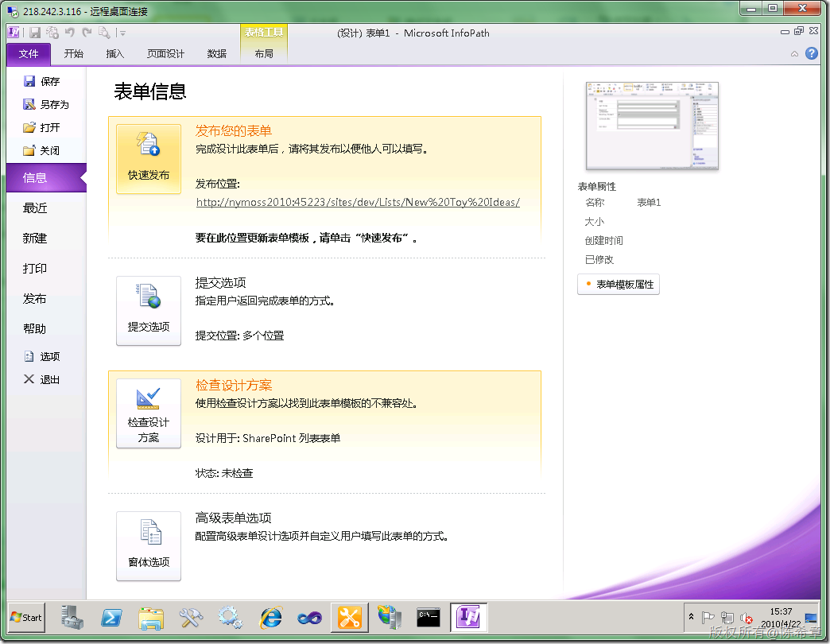Open the 文件 (File) tab
The height and width of the screenshot is (644, 830).
point(29,54)
